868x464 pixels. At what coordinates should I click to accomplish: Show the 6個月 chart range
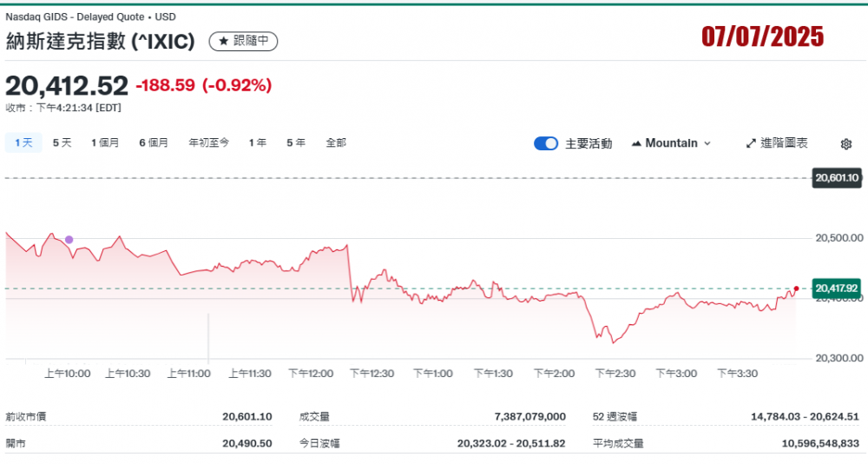[154, 143]
